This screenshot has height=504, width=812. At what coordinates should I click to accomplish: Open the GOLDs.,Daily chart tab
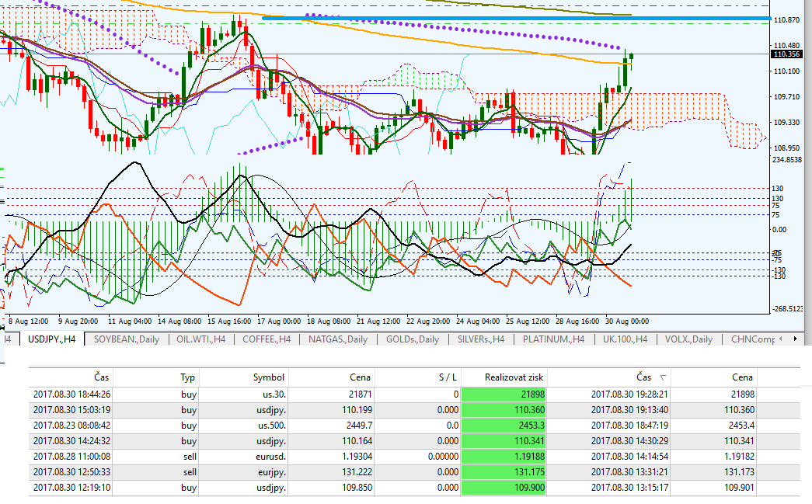(x=413, y=339)
